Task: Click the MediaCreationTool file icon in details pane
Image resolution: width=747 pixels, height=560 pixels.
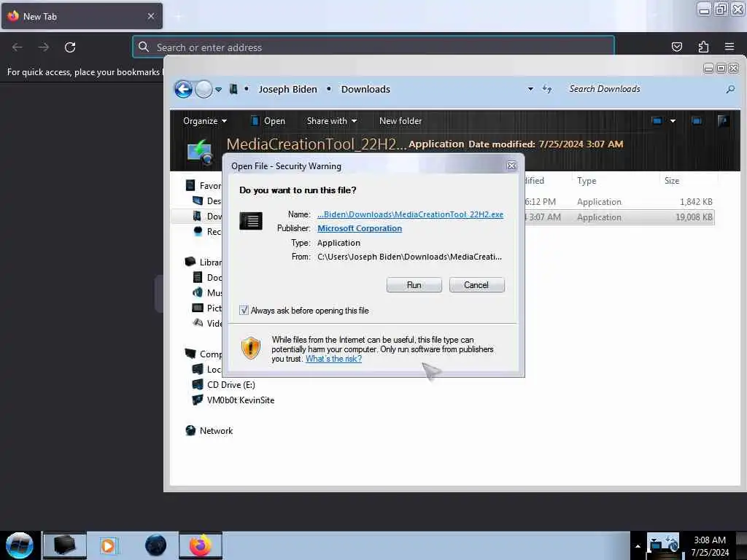Action: (x=200, y=152)
